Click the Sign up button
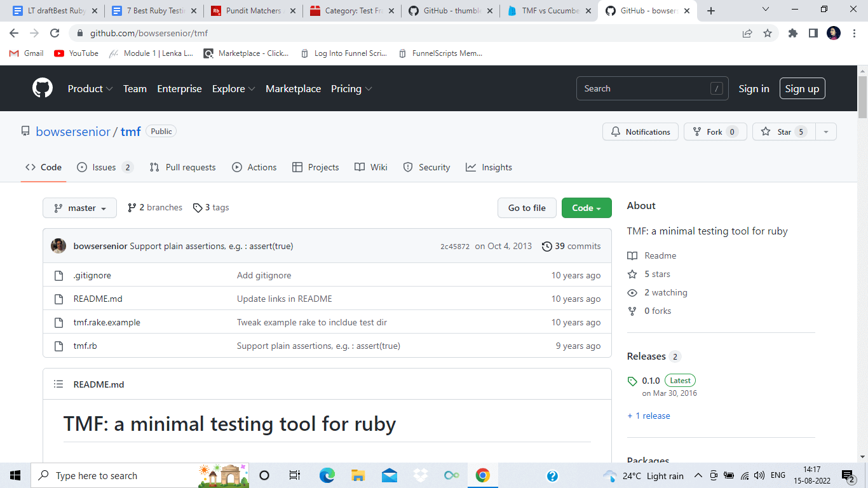868x488 pixels. coord(802,88)
